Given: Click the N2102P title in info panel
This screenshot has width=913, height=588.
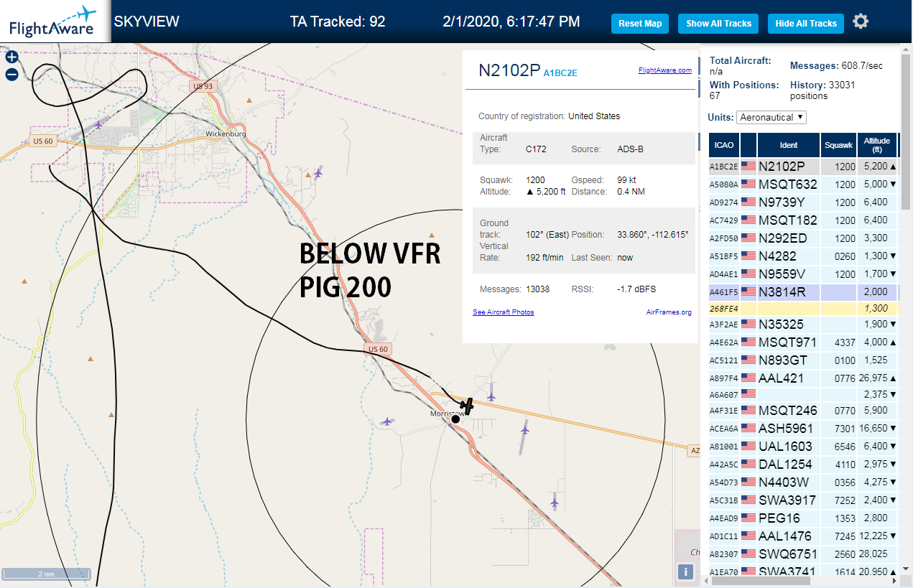Looking at the screenshot, I should pos(509,70).
